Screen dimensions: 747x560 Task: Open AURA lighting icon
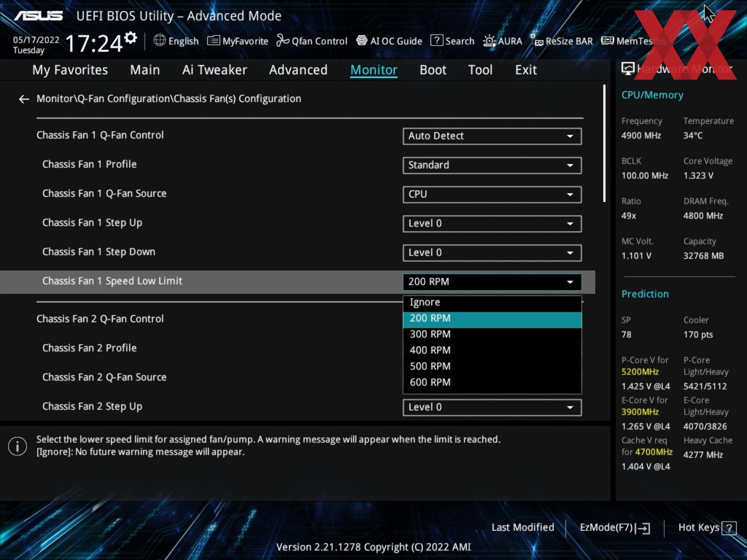click(489, 41)
